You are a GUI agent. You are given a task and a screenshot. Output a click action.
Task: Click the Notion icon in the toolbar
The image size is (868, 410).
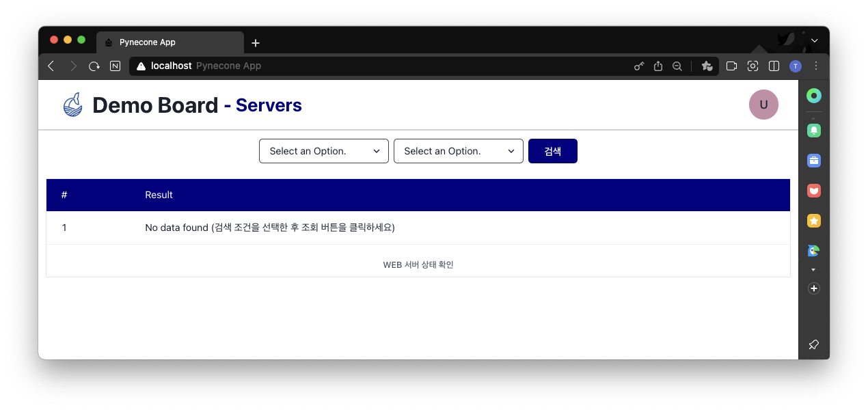[116, 66]
